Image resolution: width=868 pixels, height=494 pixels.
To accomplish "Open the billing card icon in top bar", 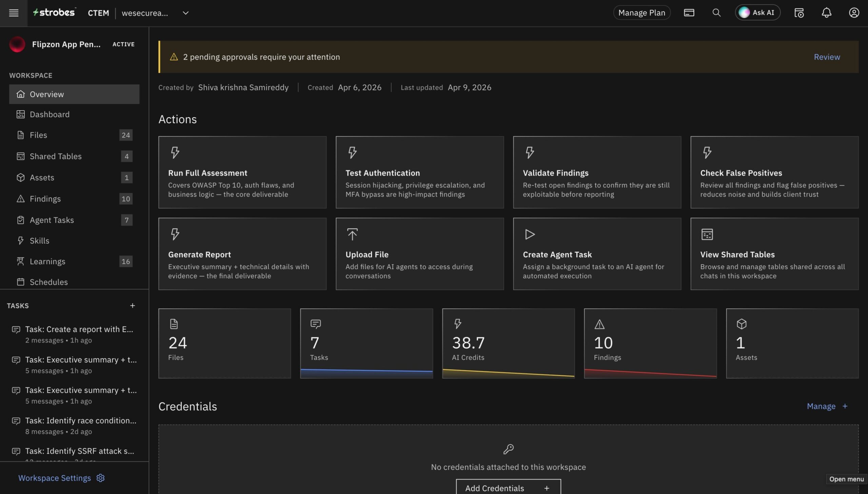I will 689,13.
